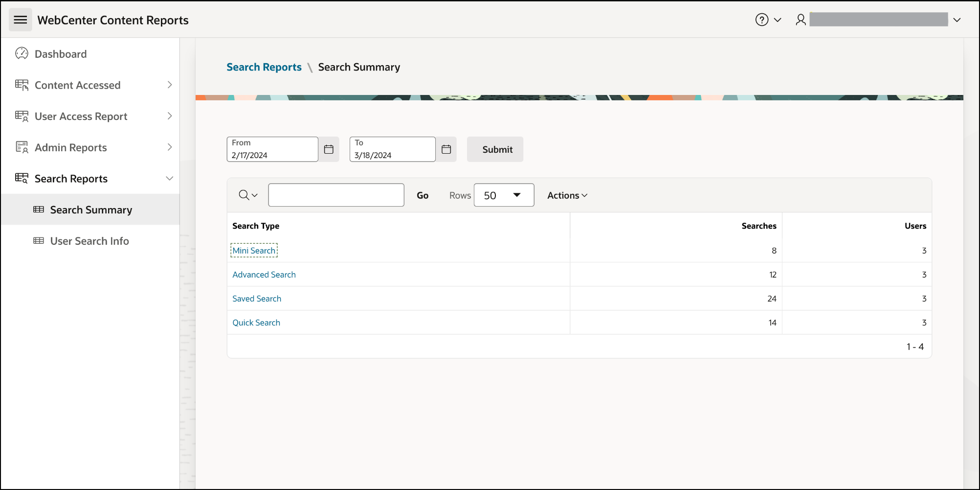Open the Saved Search link
The height and width of the screenshot is (490, 980).
[x=257, y=299]
